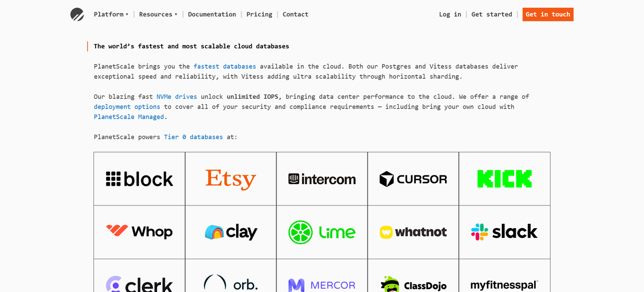The height and width of the screenshot is (292, 644).
Task: Click the Get started link
Action: [x=492, y=14]
